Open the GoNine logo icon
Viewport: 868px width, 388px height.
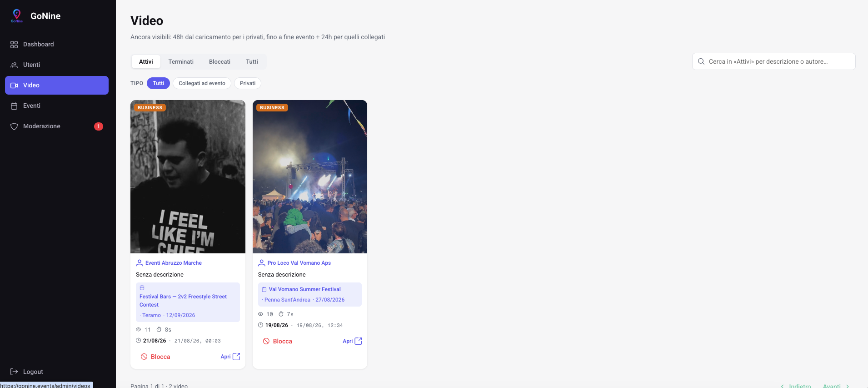click(17, 16)
